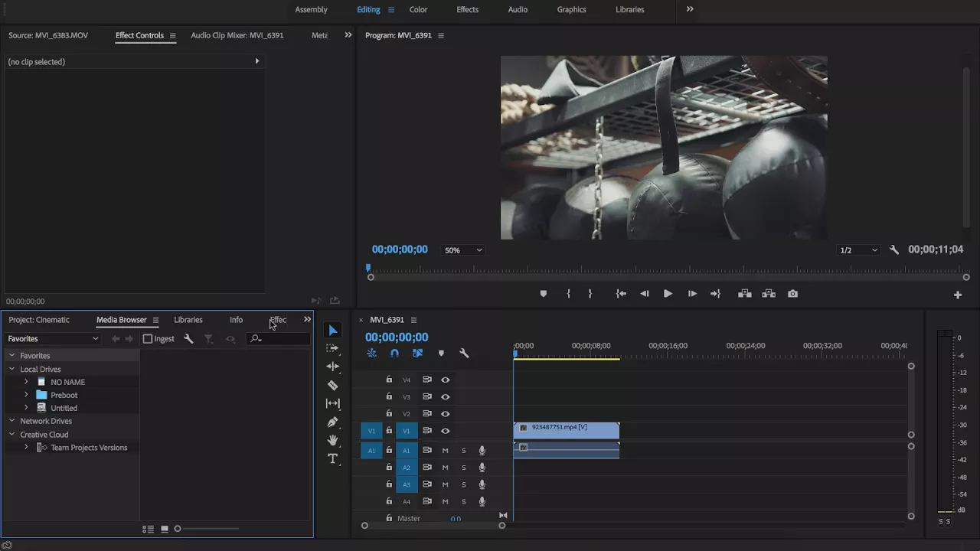Click the Media Browser search field
980x551 pixels.
(x=279, y=339)
